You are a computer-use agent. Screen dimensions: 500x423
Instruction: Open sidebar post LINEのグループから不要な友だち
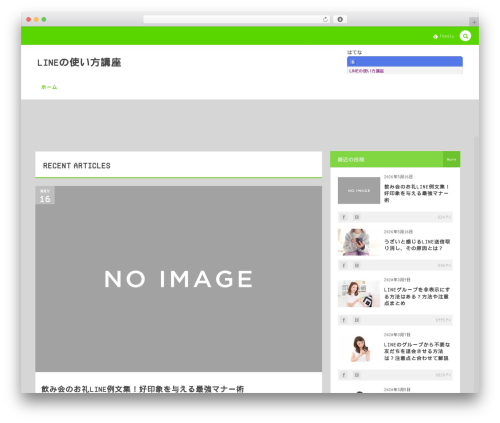pos(417,351)
